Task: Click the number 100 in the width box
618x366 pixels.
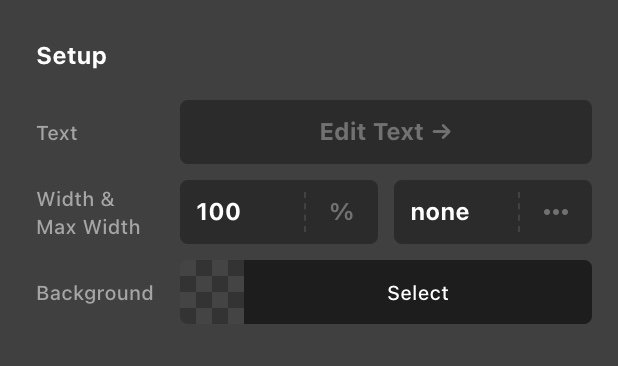Action: click(x=218, y=212)
